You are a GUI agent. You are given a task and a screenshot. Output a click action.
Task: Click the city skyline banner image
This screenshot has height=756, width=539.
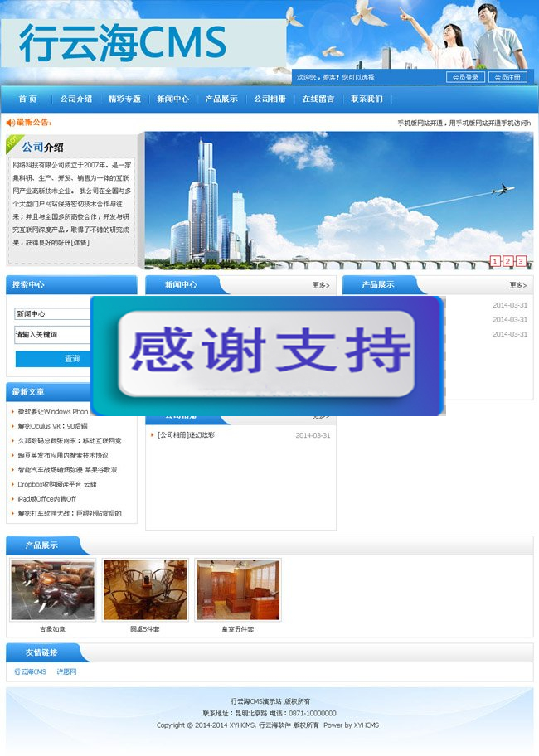point(339,200)
